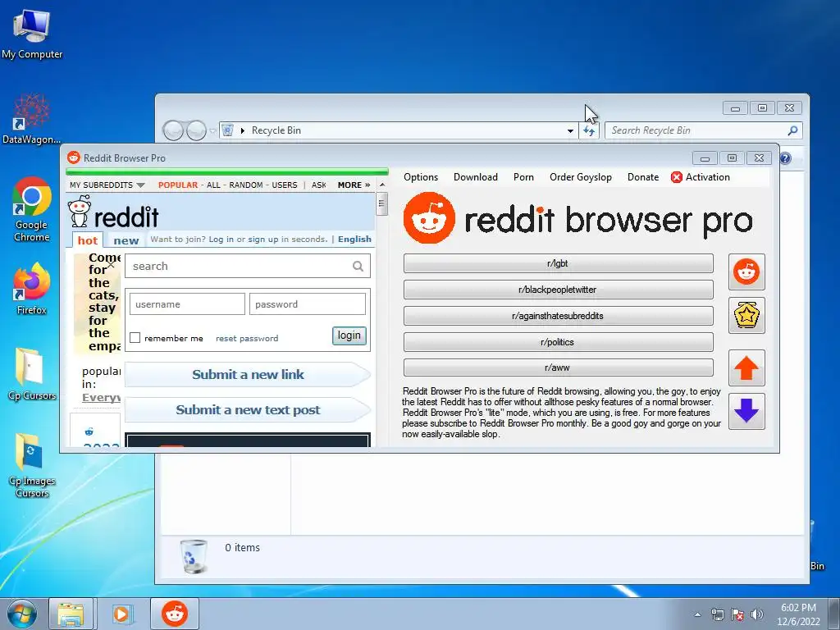Expand MORE » in the reddit top bar
This screenshot has height=630, width=840.
tap(354, 185)
